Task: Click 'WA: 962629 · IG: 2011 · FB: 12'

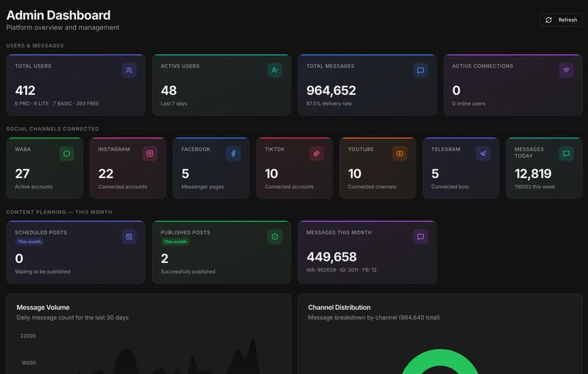Action: [341, 270]
